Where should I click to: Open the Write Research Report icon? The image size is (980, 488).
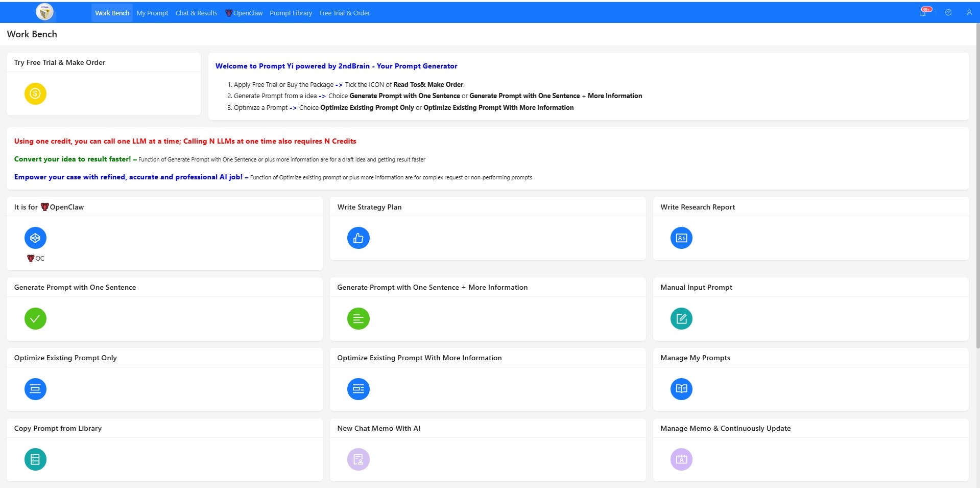(x=681, y=238)
